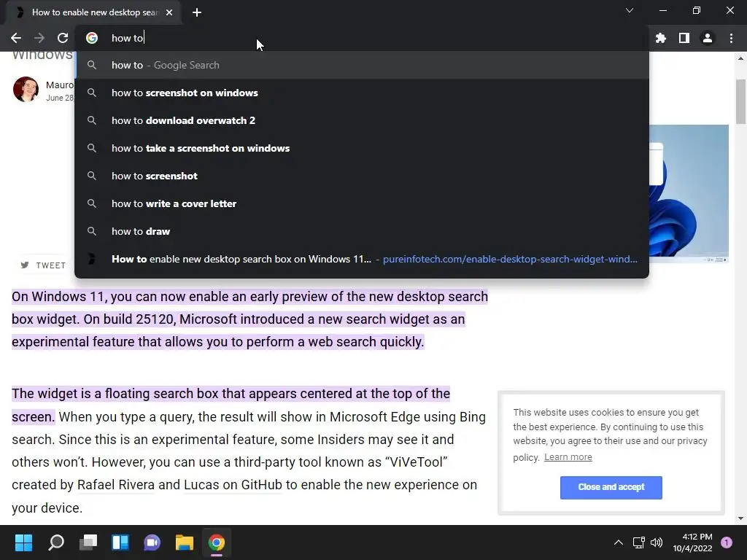Screen dimensions: 747x560
Task: Click the network icon in system tray
Action: point(638,542)
